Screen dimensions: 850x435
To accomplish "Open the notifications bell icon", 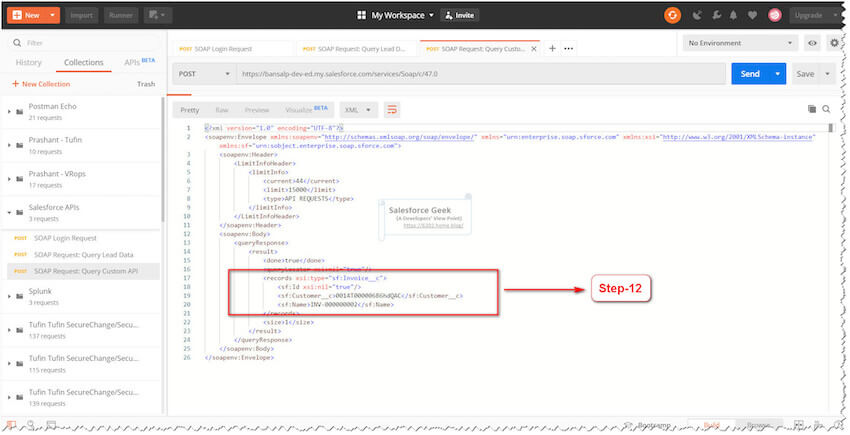I will 733,15.
